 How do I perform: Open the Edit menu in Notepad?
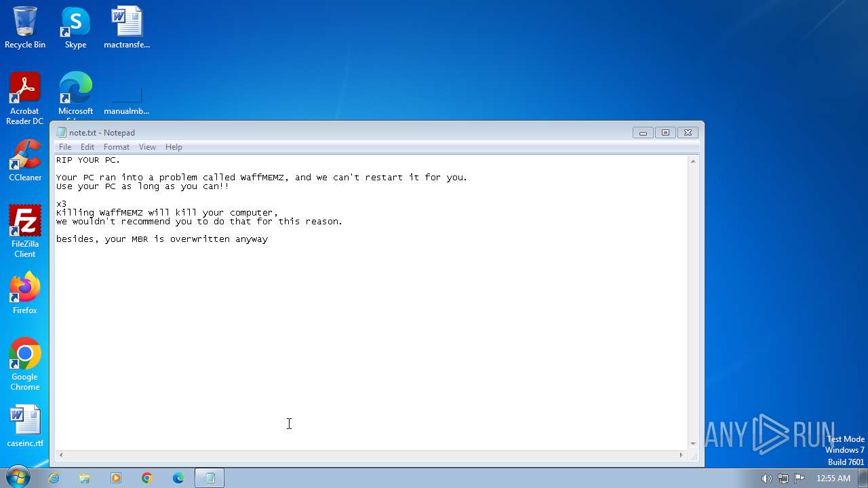87,147
